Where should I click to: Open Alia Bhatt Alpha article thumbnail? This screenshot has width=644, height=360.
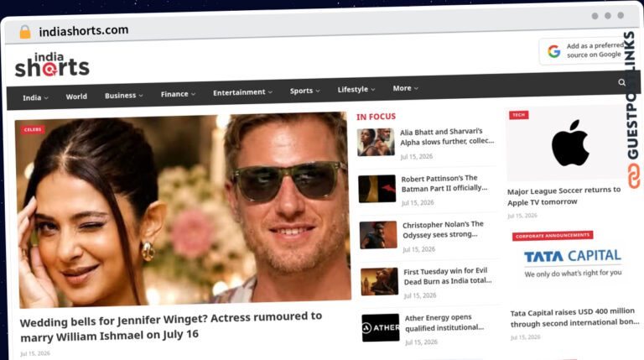click(x=376, y=142)
